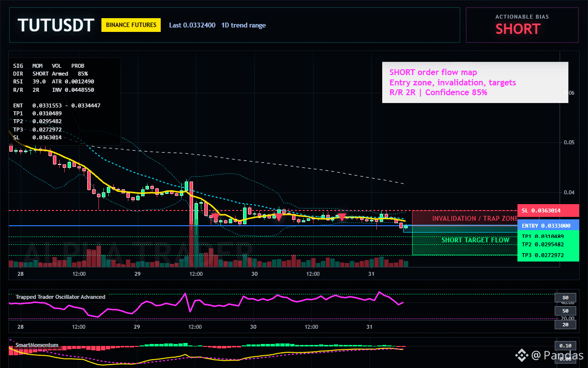
Task: Click the DIR SHORT Armed 85% row
Action: point(50,73)
